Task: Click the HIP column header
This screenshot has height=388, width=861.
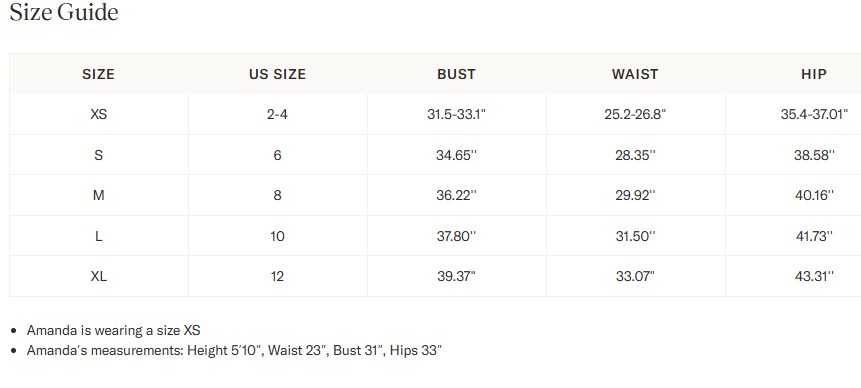Action: pos(814,74)
